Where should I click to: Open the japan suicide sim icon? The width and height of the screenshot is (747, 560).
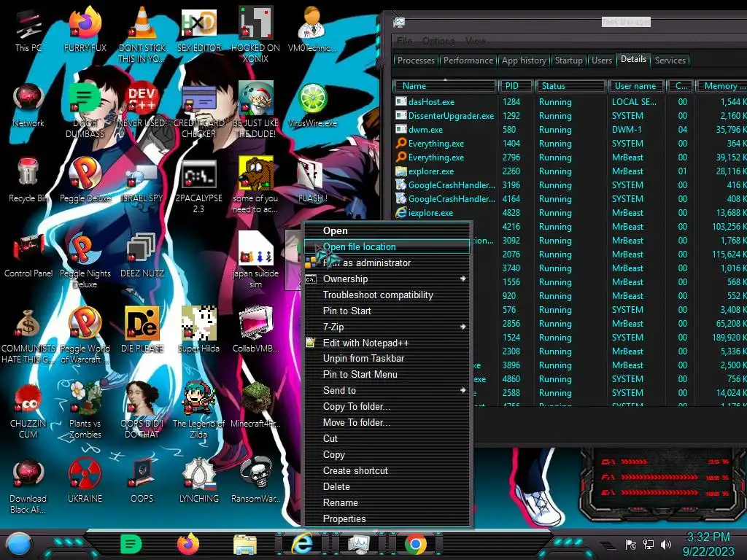coord(255,260)
